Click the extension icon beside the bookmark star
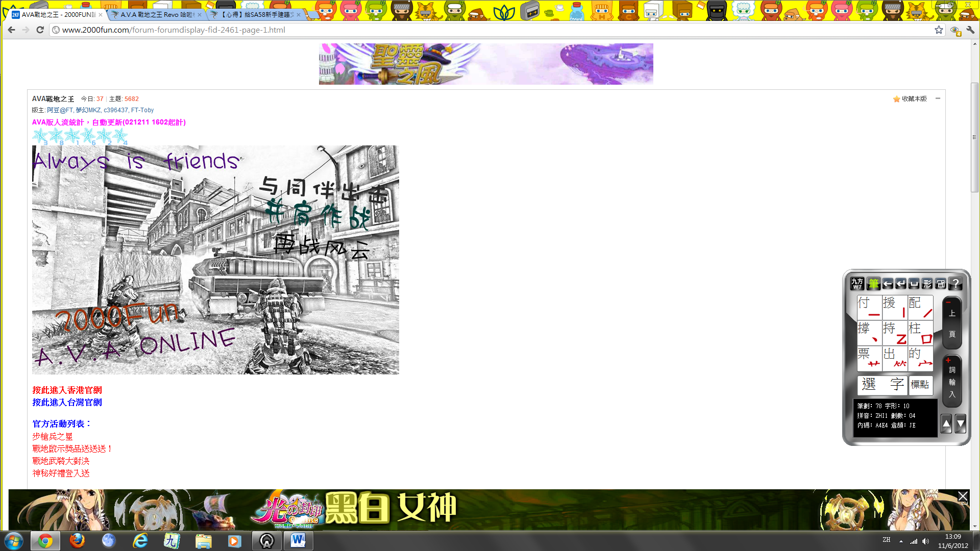980x551 pixels. 955,30
